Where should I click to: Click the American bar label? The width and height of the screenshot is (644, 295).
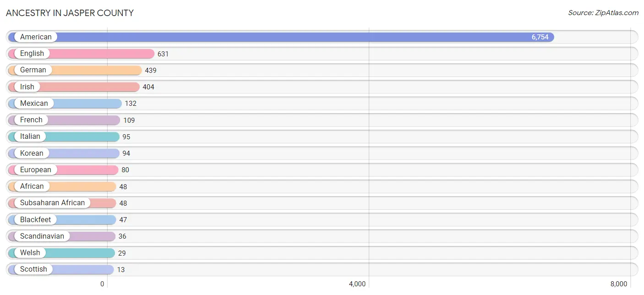click(36, 37)
